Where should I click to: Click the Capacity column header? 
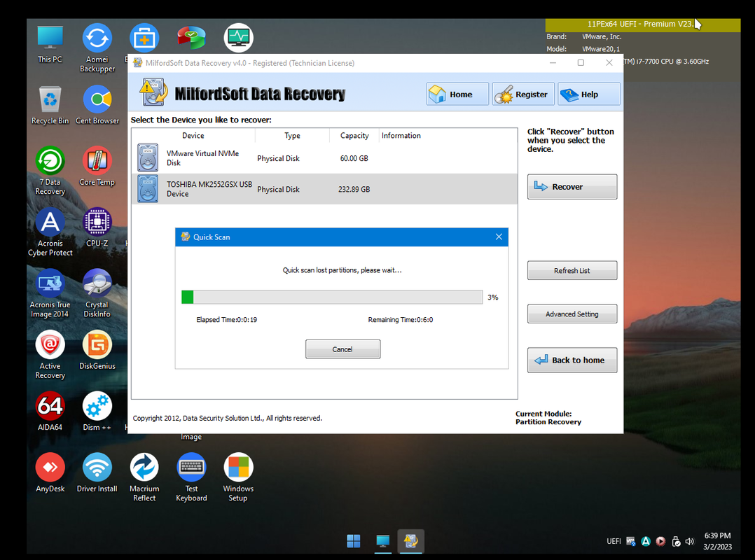[354, 136]
